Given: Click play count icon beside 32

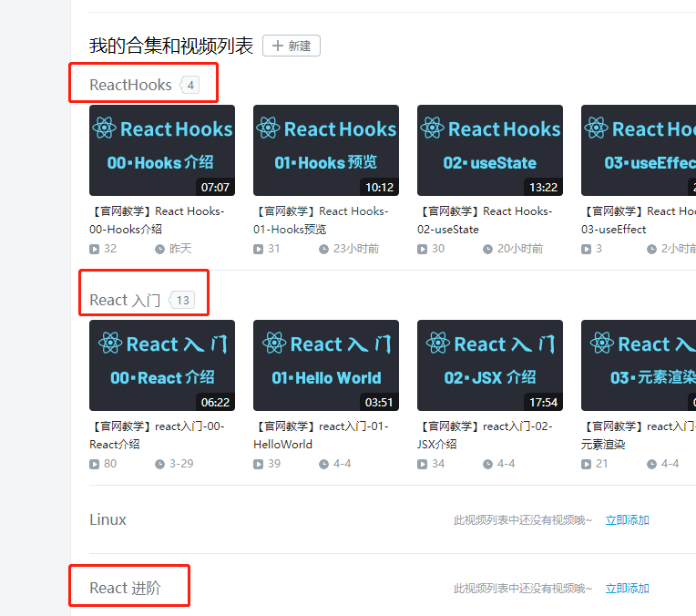Looking at the screenshot, I should (x=94, y=249).
